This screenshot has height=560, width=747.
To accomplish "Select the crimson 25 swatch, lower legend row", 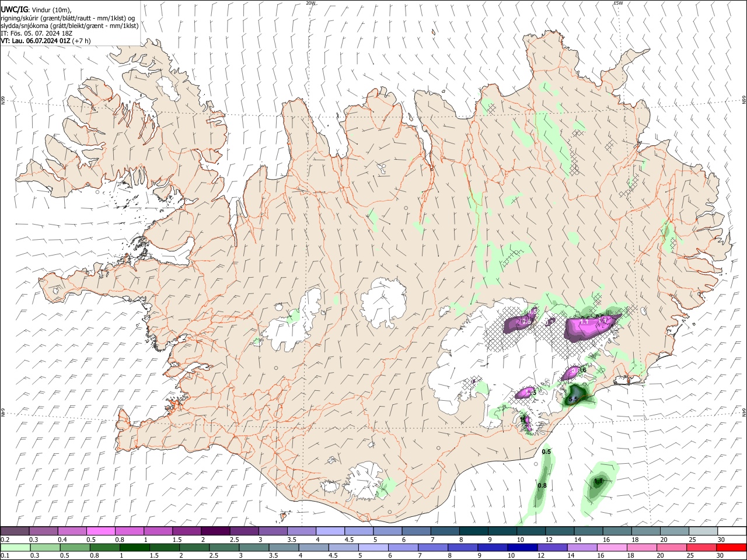I will pyautogui.click(x=701, y=548).
